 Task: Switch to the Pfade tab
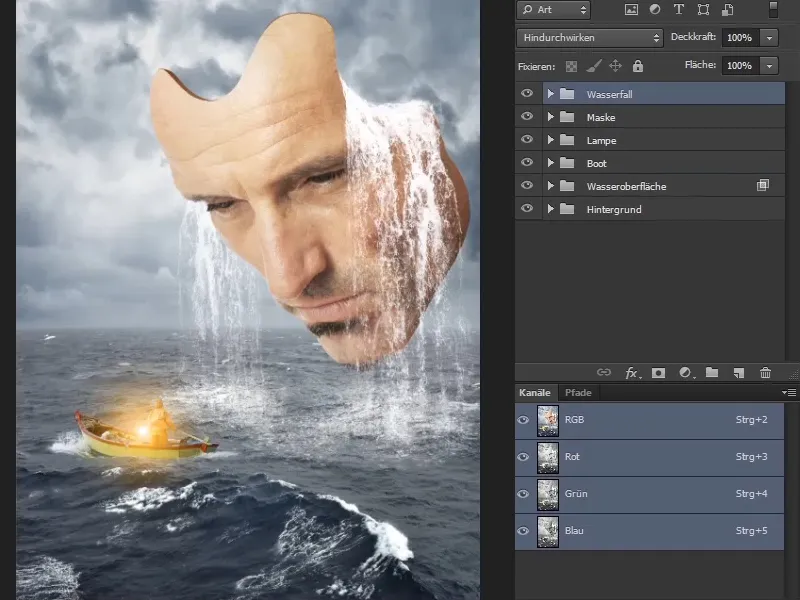coord(578,392)
